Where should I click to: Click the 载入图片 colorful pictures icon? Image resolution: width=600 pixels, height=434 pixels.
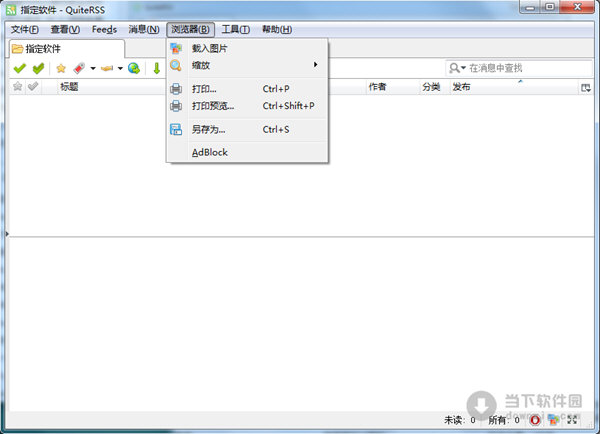coord(176,48)
